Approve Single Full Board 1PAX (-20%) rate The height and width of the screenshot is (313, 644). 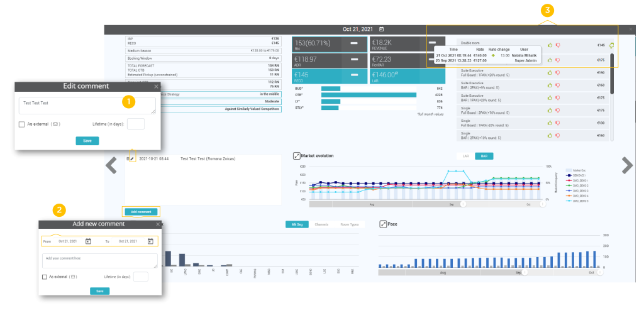tap(550, 123)
